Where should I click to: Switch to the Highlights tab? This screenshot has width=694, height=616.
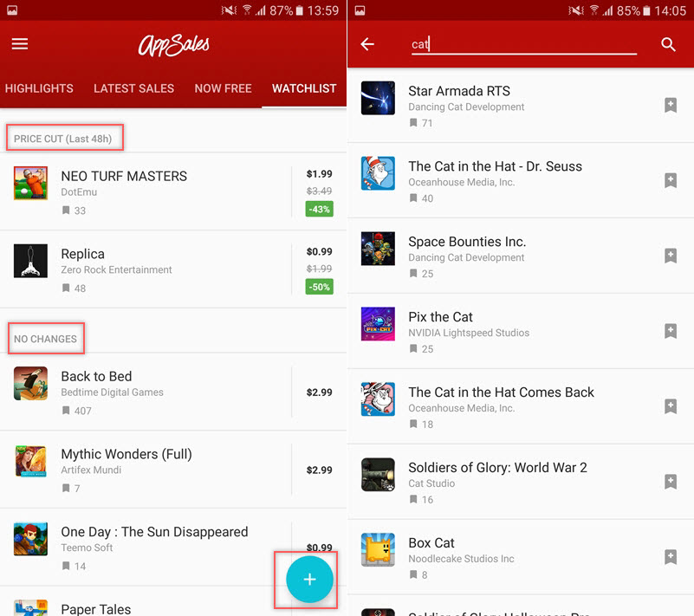coord(39,88)
